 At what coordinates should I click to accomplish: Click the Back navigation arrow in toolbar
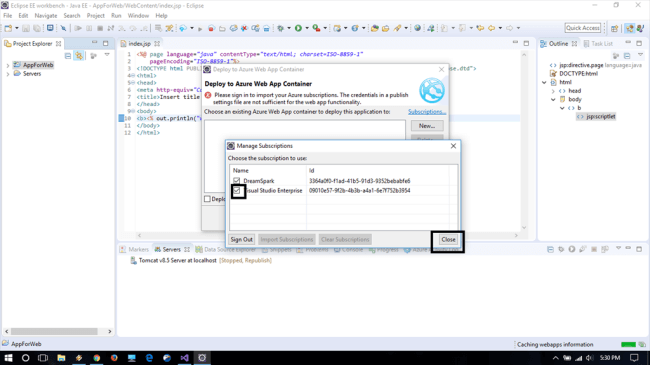pyautogui.click(x=491, y=28)
